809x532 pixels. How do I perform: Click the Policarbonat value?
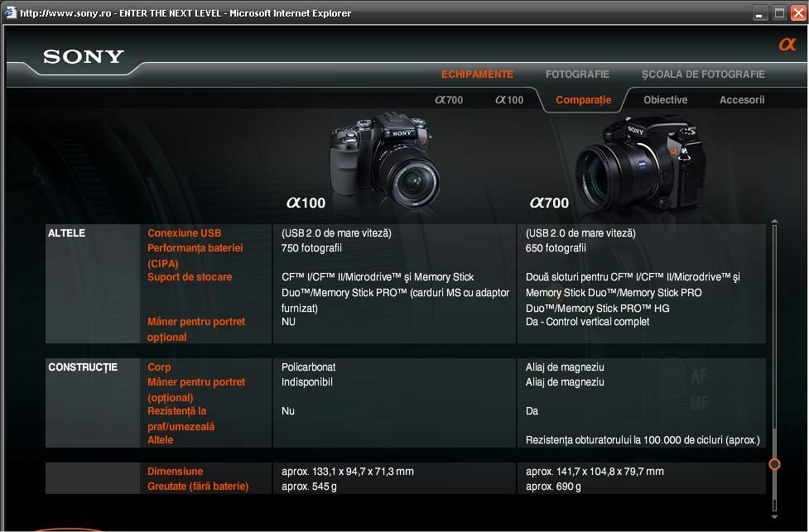(x=309, y=367)
